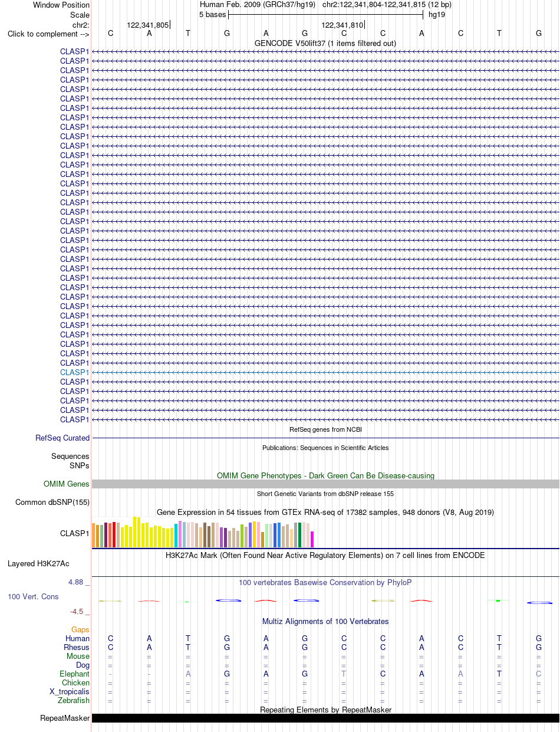Viewport: 560px width, 732px height.
Task: Click the Human Feb. 2009 (GRCh37/hg19) header
Action: [x=258, y=5]
